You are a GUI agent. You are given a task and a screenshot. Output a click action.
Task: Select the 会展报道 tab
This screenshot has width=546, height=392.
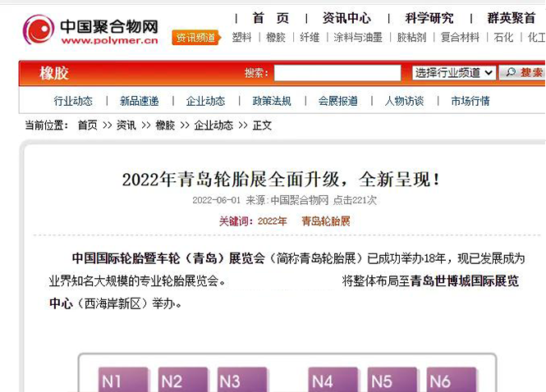[338, 101]
